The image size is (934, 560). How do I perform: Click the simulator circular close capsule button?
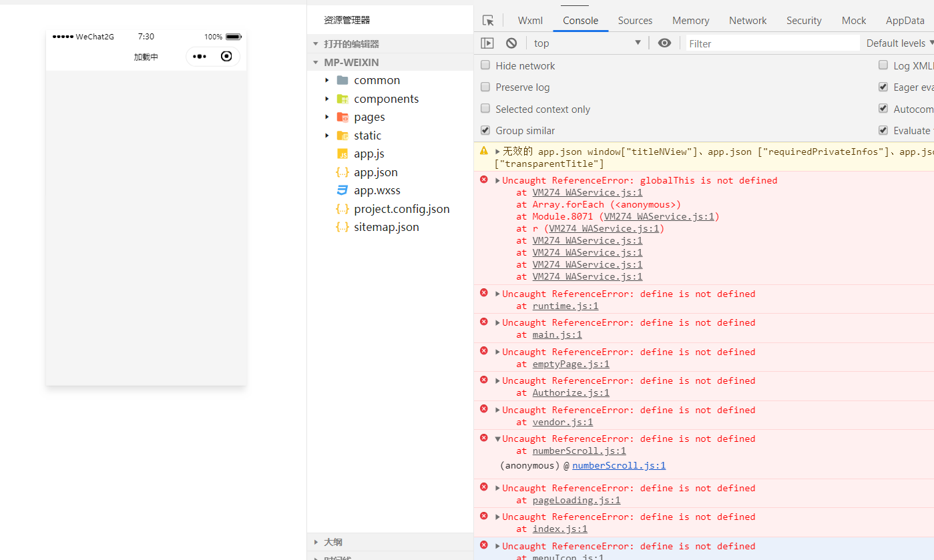(x=226, y=57)
